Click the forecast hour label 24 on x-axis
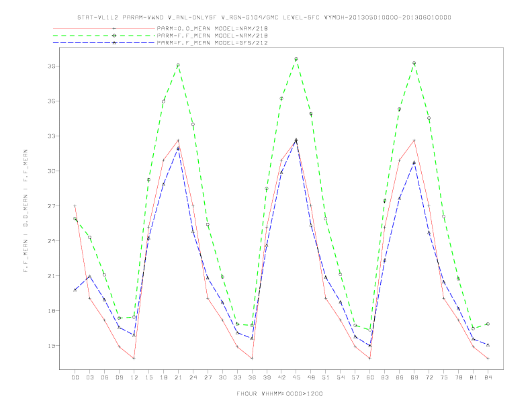Image resolution: width=532 pixels, height=411 pixels. 193,377
